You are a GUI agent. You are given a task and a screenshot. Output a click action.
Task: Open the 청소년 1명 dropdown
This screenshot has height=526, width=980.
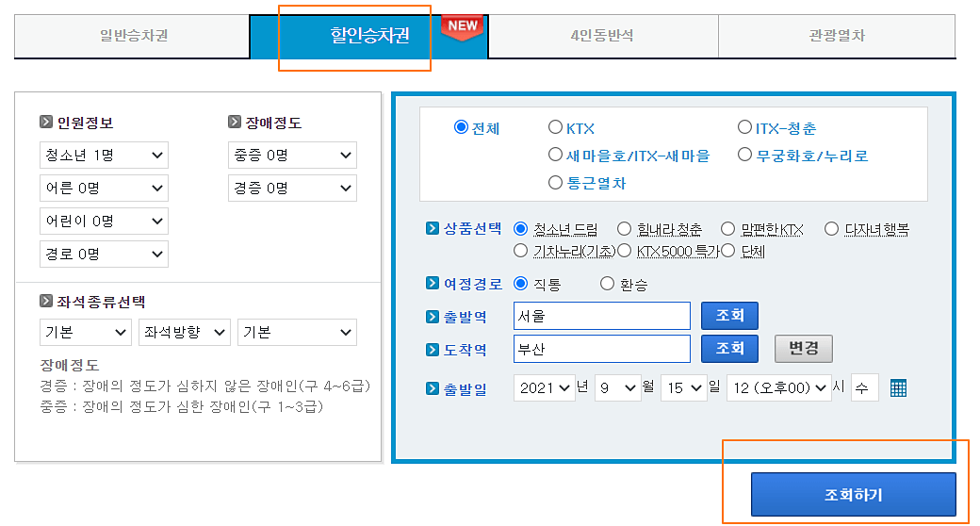pos(104,156)
